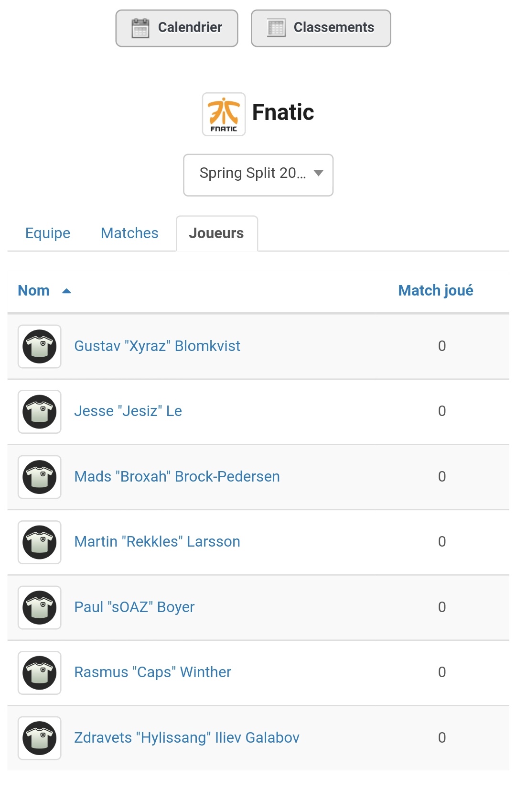Click the Fnatic team logo
Viewport: 516px width, 812px height.
224,114
